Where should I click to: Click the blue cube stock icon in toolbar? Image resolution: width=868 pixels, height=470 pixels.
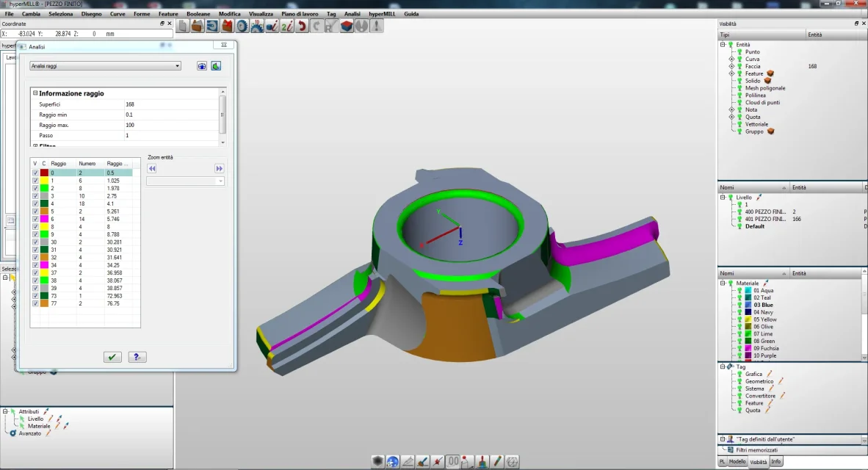pos(345,26)
